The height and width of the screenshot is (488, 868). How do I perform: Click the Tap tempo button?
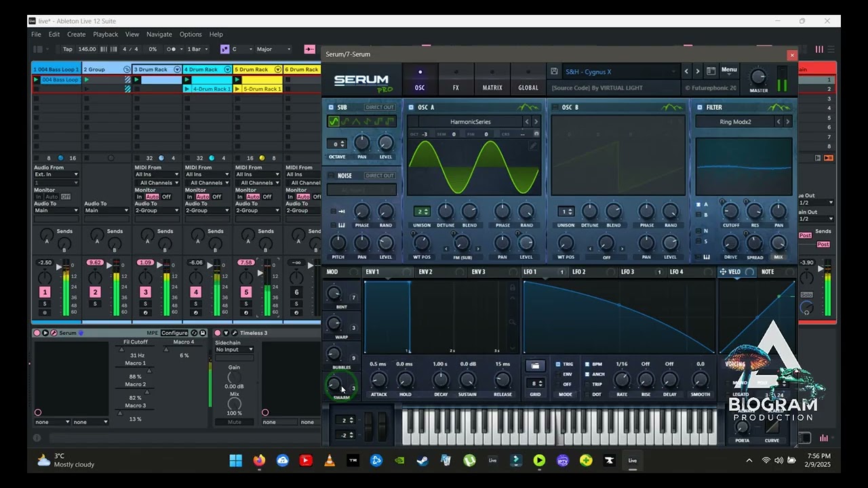point(67,49)
